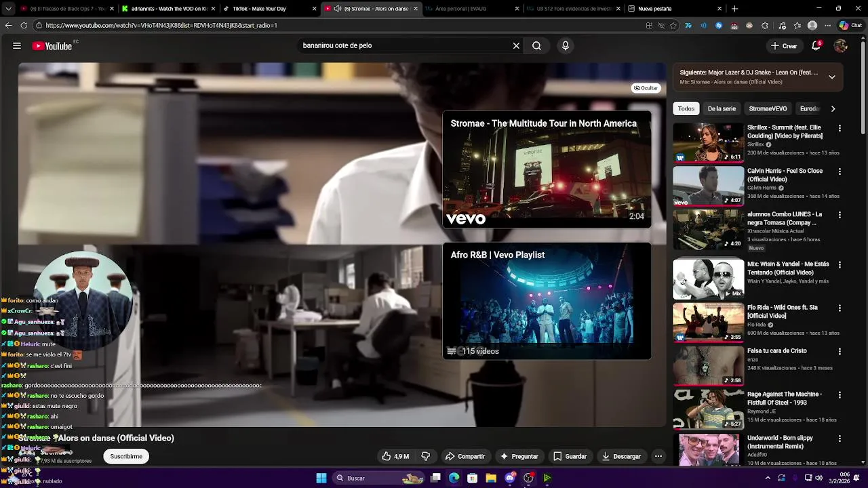Open the Multitude Tour in North America card
This screenshot has height=488, width=868.
[x=547, y=169]
